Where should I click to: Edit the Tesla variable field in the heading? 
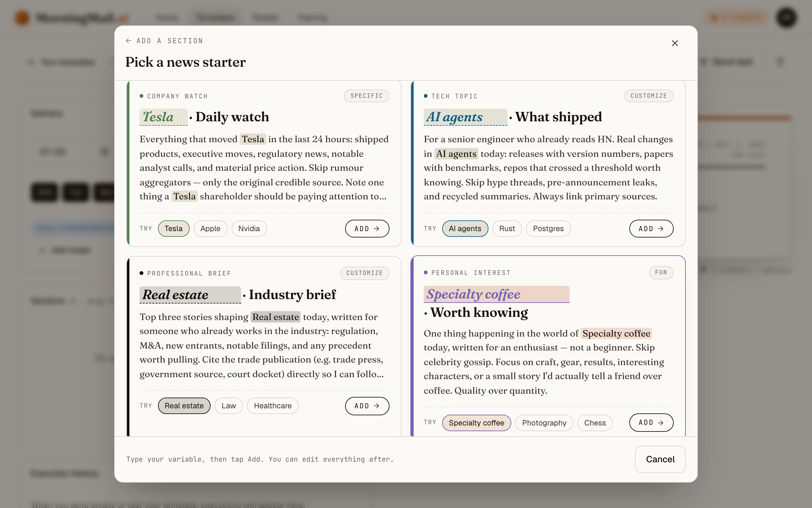[x=163, y=117]
